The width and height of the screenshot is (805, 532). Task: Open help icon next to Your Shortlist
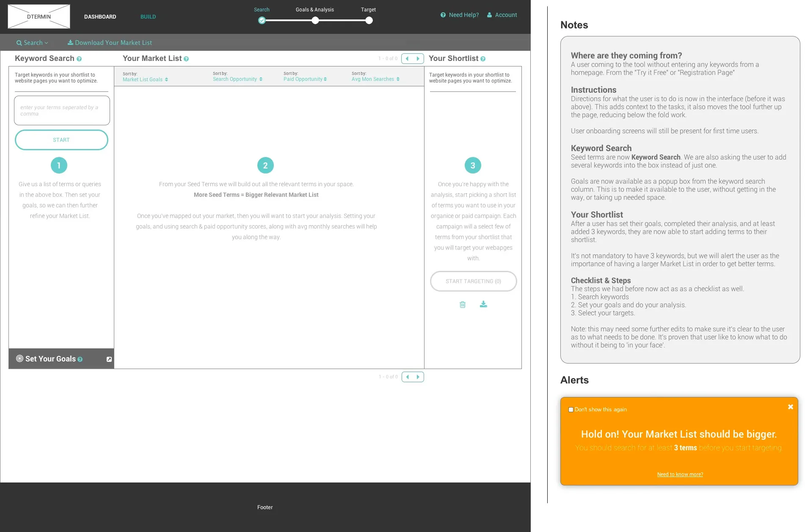(483, 59)
